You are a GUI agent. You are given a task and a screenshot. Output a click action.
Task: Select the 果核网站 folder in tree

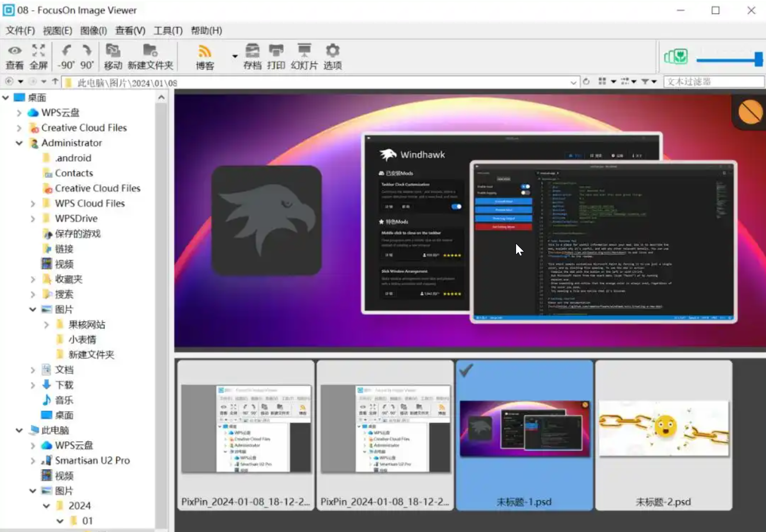(x=86, y=325)
